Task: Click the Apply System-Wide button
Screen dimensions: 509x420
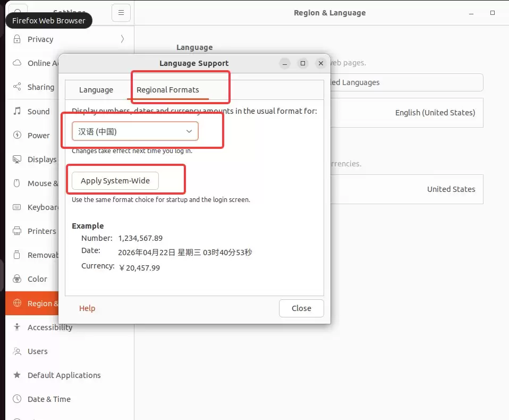Action: click(115, 181)
